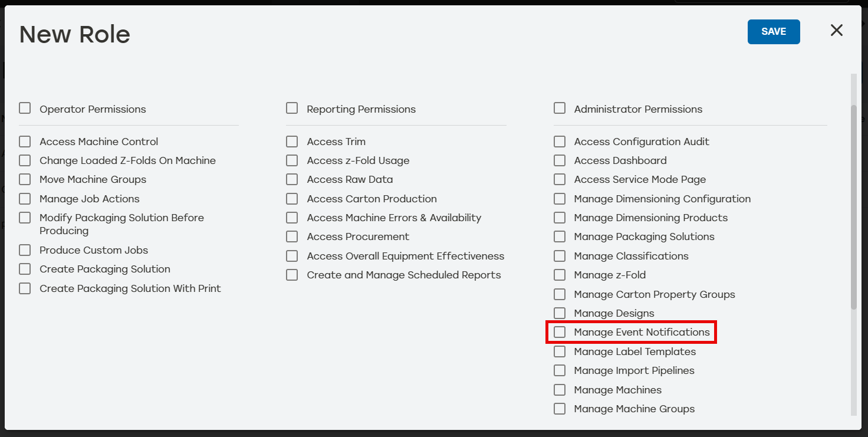This screenshot has height=437, width=868.
Task: Enable Create and Manage Scheduled Reports
Action: pyautogui.click(x=292, y=275)
